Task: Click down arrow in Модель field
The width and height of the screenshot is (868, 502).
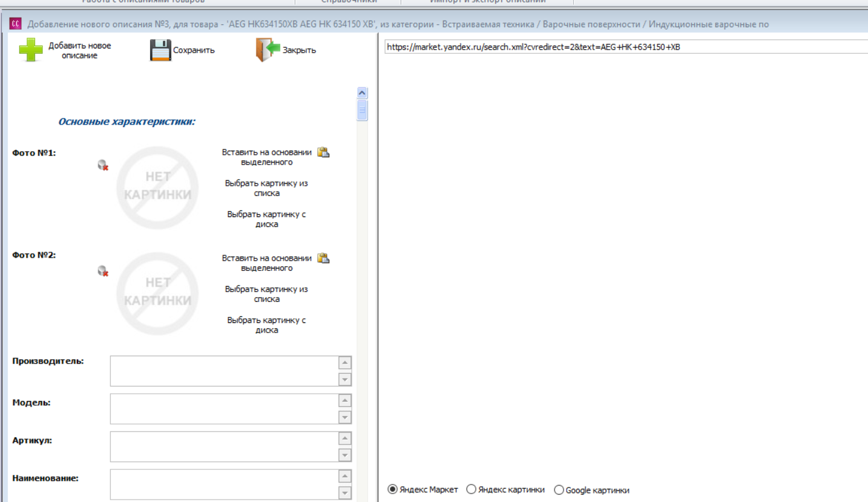Action: pyautogui.click(x=344, y=417)
